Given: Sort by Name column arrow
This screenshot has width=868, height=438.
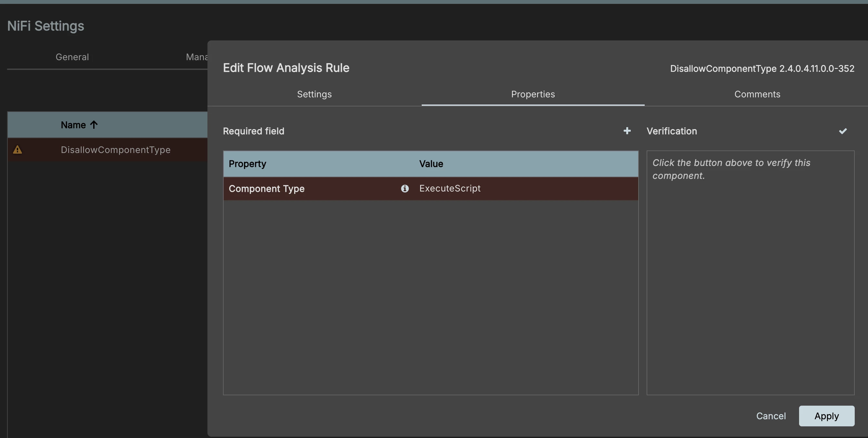Looking at the screenshot, I should pos(94,125).
